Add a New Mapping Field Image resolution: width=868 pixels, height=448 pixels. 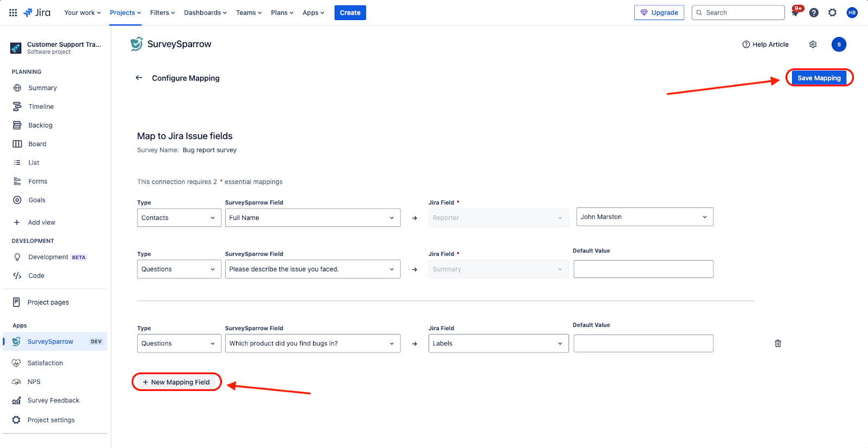[177, 382]
